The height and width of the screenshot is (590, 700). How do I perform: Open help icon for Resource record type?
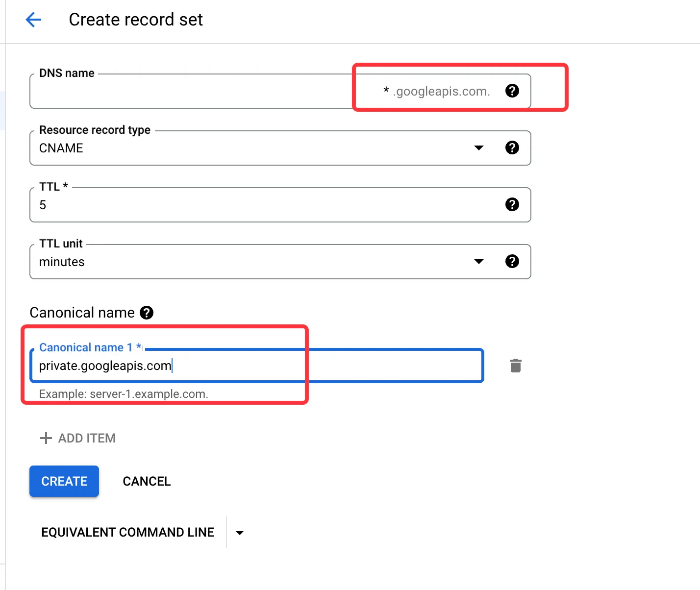coord(512,147)
